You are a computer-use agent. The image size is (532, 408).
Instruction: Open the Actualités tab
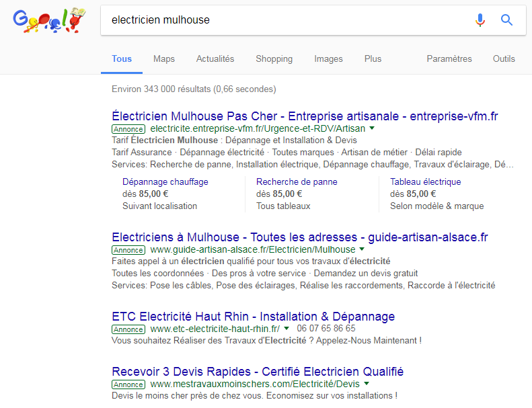(x=215, y=58)
